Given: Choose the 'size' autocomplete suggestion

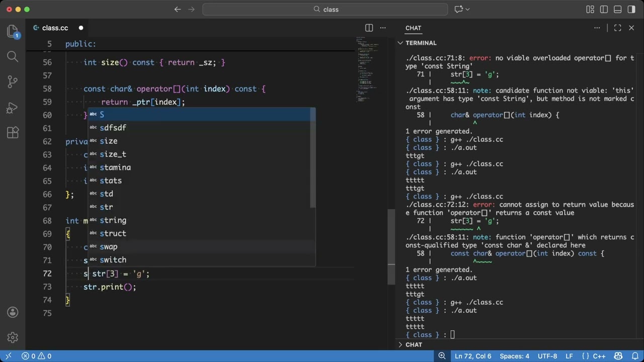Looking at the screenshot, I should coord(202,141).
